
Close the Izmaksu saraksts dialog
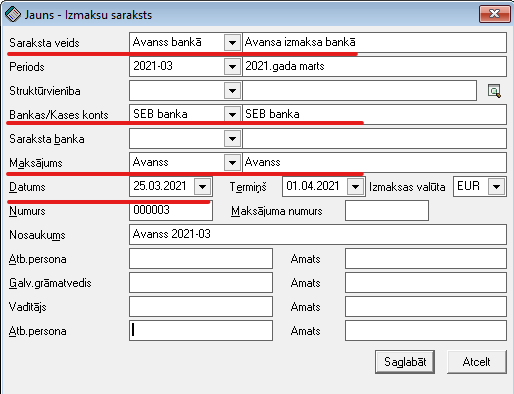pyautogui.click(x=495, y=14)
